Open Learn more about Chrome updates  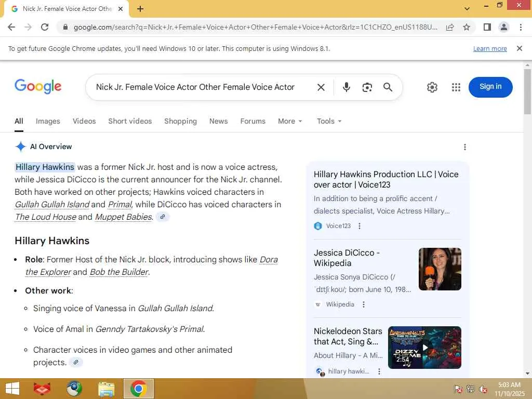pyautogui.click(x=490, y=48)
